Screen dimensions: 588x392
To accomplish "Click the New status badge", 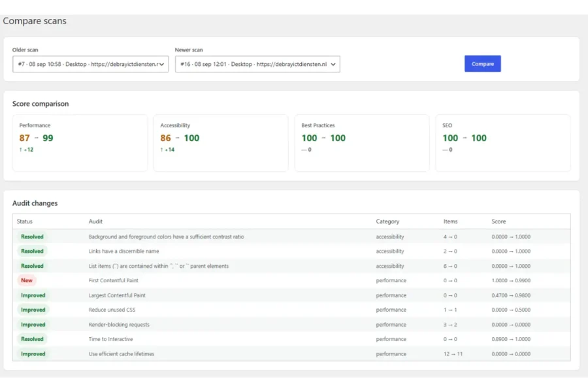I will (x=27, y=280).
